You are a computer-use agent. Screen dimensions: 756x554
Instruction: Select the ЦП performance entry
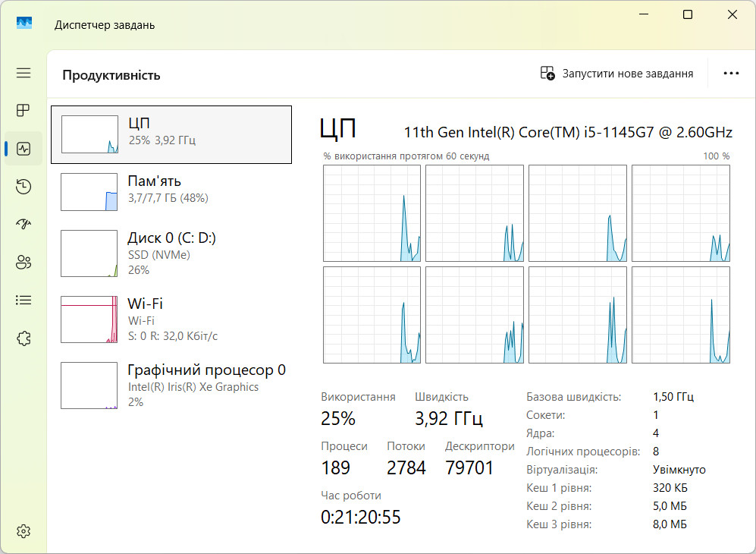pos(171,134)
